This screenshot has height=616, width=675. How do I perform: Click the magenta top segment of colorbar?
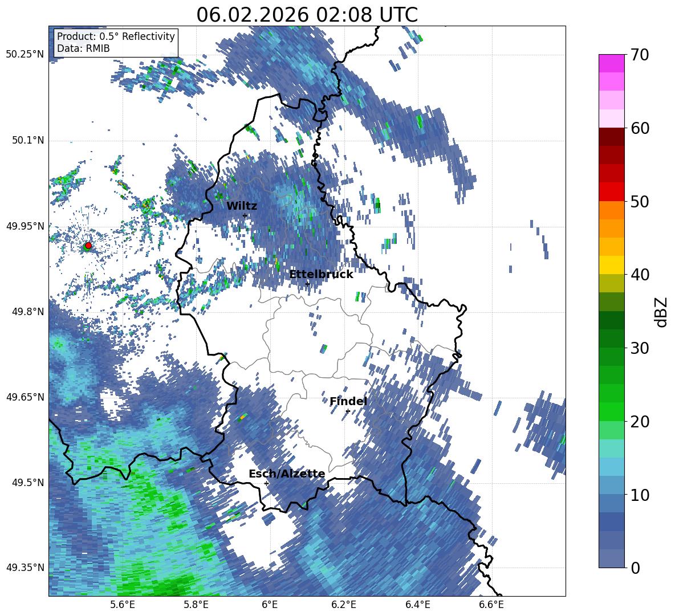click(x=611, y=63)
